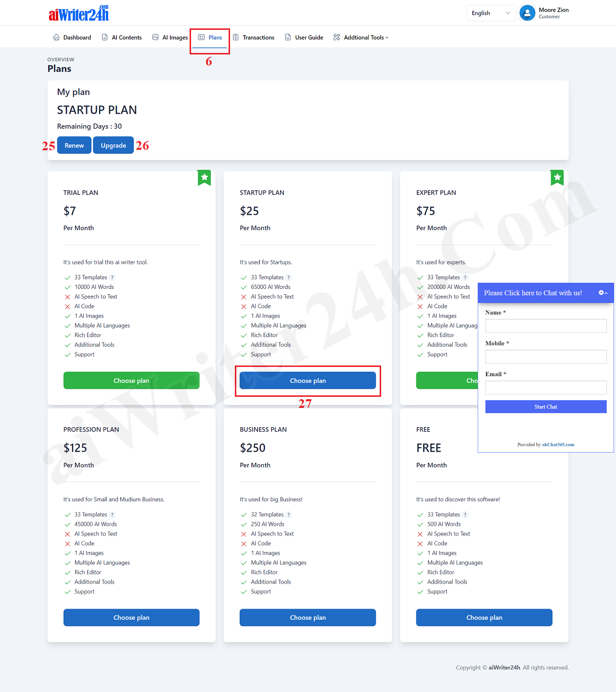Screen dimensions: 616x692
Task: Click the Business Plan templates question mark
Action: [289, 515]
